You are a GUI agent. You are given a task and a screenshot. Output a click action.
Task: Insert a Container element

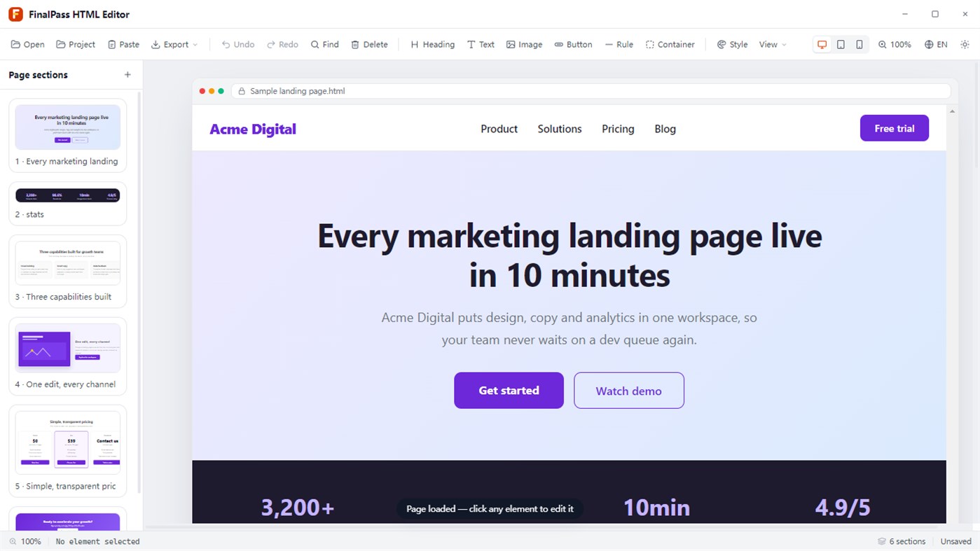click(670, 44)
